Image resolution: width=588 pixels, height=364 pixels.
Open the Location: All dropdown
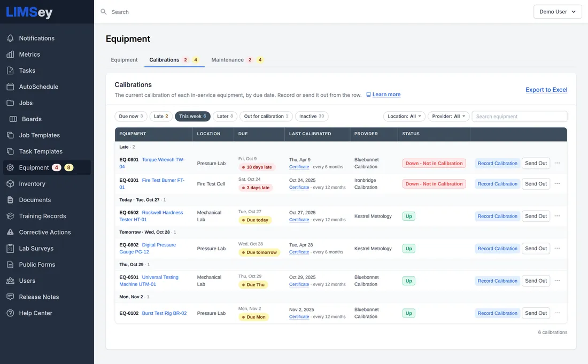coord(404,116)
